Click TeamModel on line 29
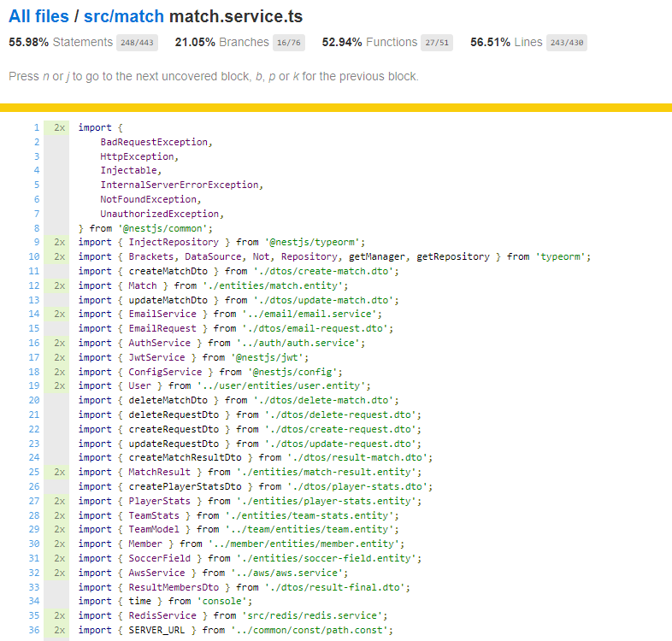Viewport: 672px width, 641px height. click(154, 530)
